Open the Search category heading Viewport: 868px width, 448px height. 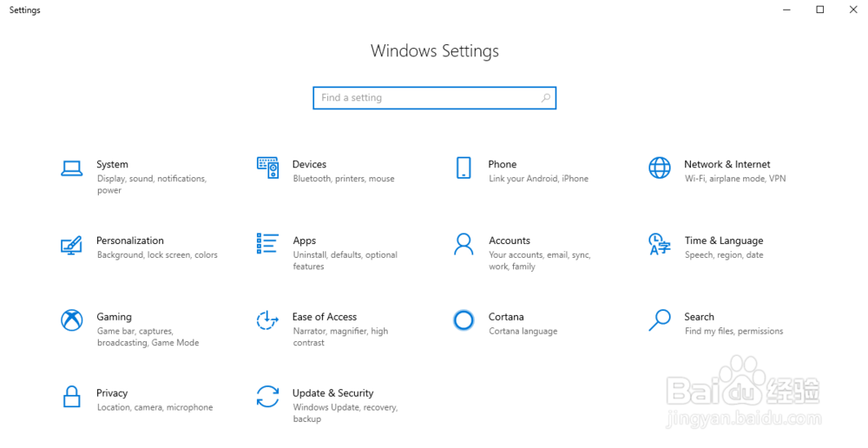[x=699, y=317]
